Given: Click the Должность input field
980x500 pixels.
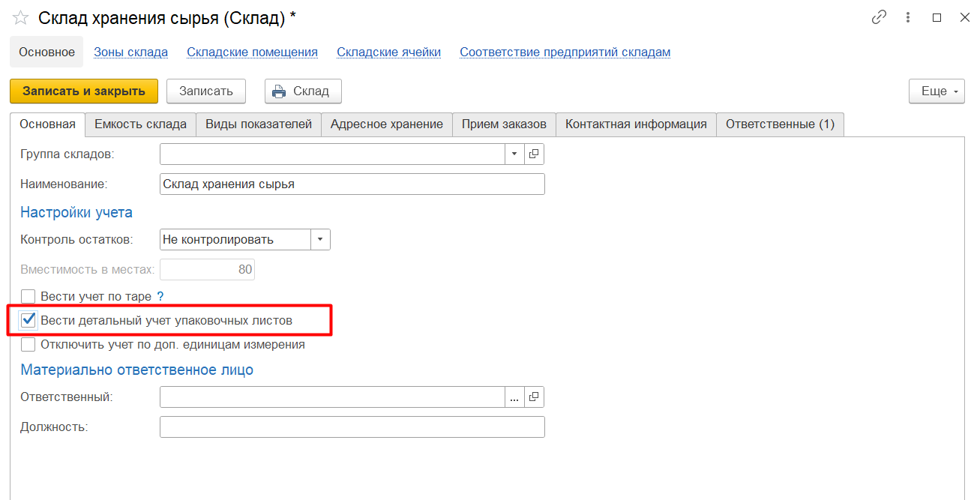Looking at the screenshot, I should tap(352, 427).
